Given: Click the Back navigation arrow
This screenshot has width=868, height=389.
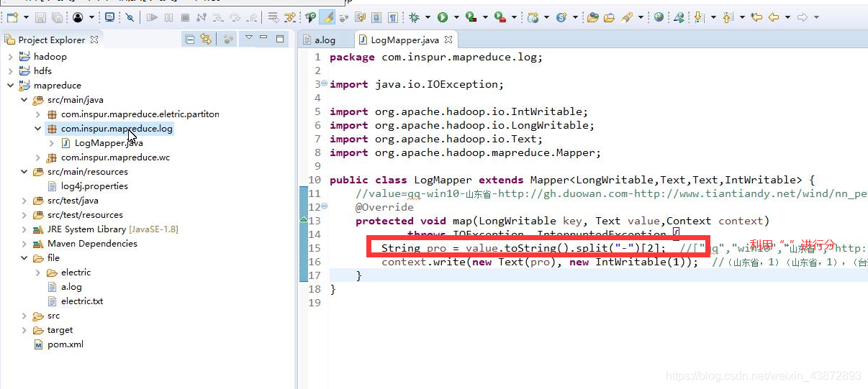Looking at the screenshot, I should [x=774, y=17].
